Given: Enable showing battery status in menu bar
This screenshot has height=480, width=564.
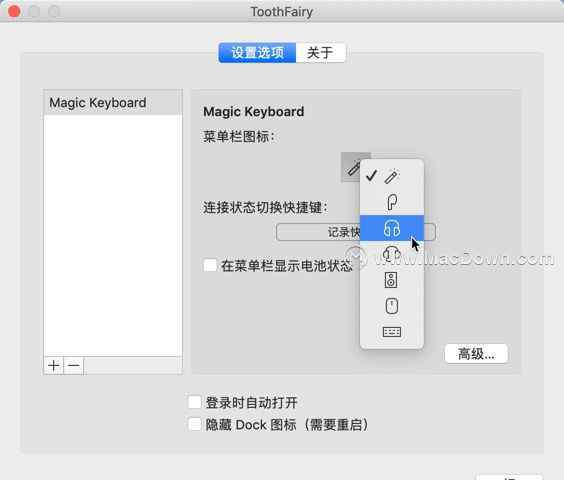Looking at the screenshot, I should [x=210, y=265].
